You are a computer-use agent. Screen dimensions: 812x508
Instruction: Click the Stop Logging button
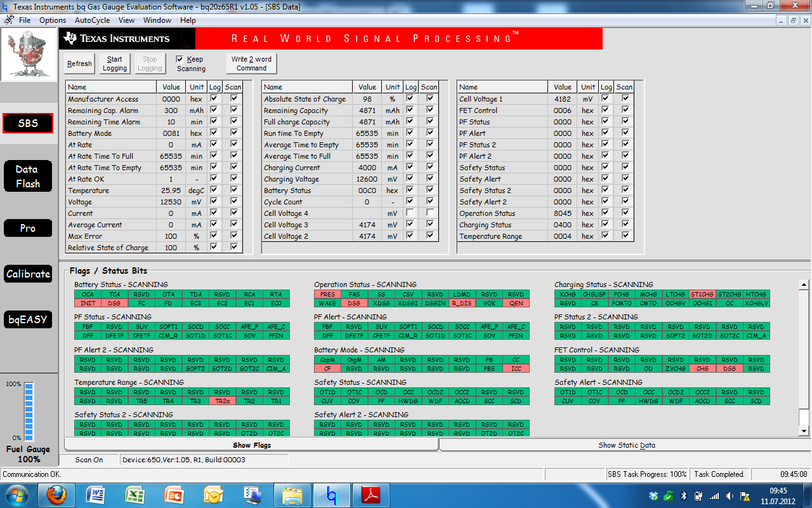[150, 63]
